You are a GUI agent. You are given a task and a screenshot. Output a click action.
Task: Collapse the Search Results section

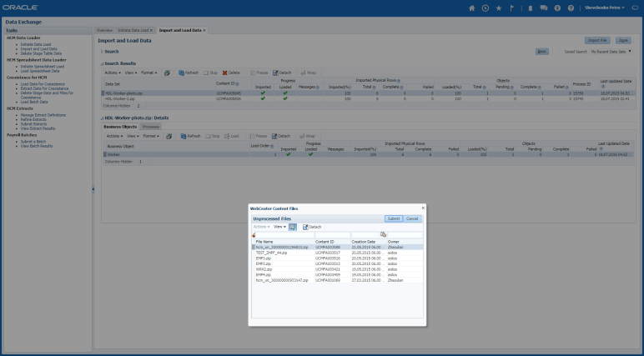pos(103,63)
